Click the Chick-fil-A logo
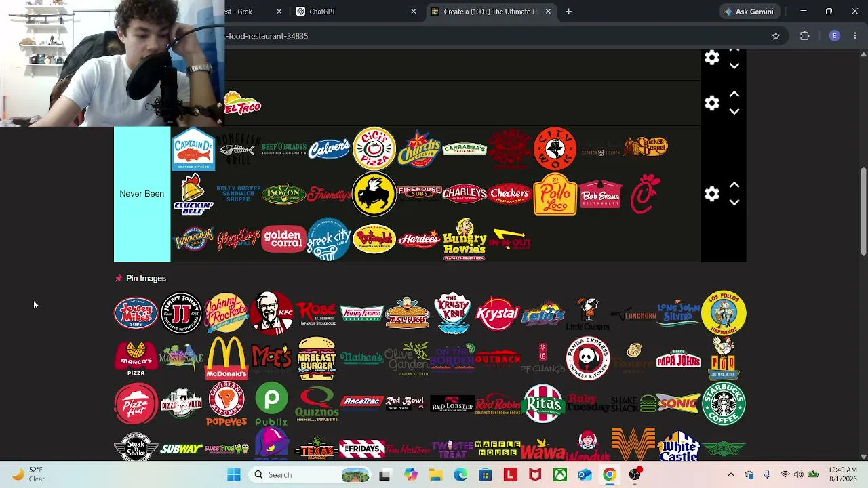Image resolution: width=868 pixels, height=488 pixels. [x=645, y=194]
